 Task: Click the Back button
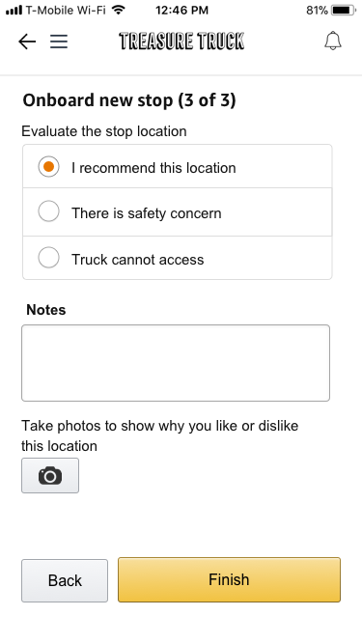coord(65,580)
